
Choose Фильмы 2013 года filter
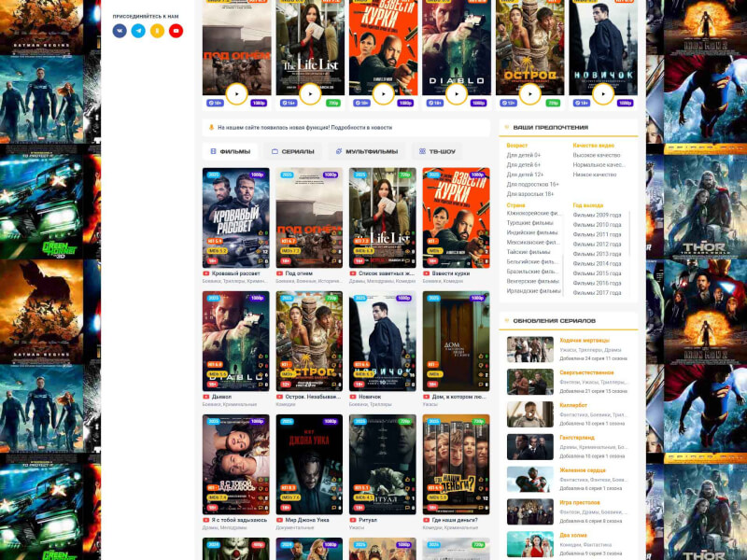tap(597, 254)
